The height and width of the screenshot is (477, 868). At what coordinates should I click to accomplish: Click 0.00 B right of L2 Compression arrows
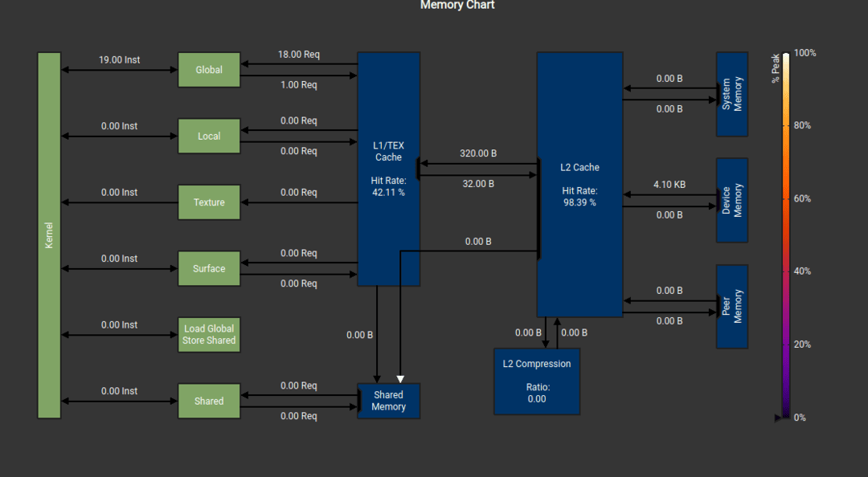(x=574, y=332)
